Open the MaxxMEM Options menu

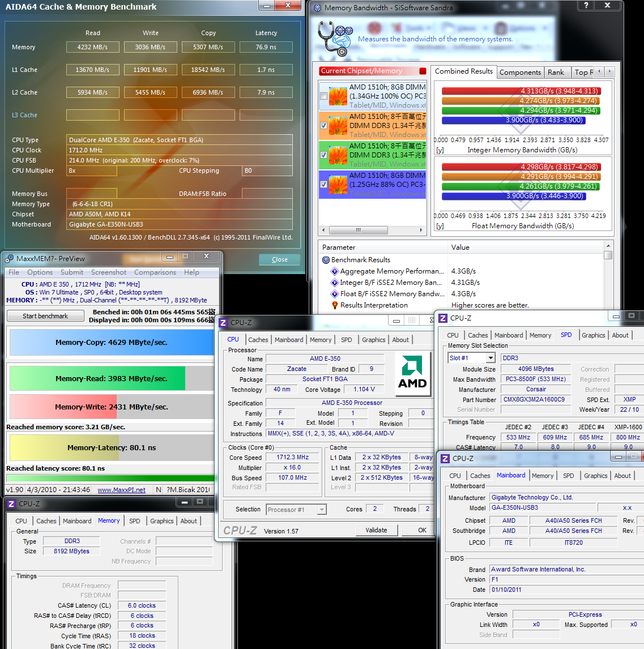click(40, 272)
